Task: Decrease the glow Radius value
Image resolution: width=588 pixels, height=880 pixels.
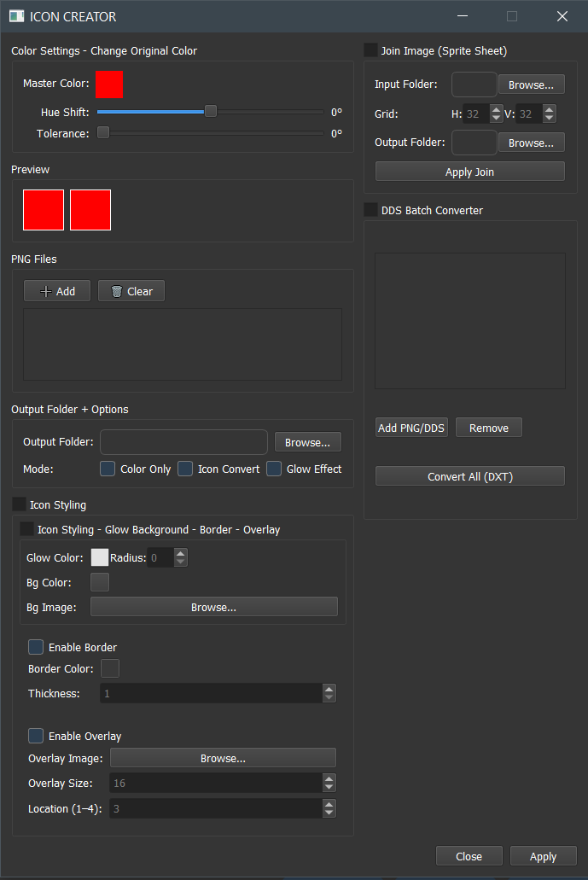Action: pos(181,562)
